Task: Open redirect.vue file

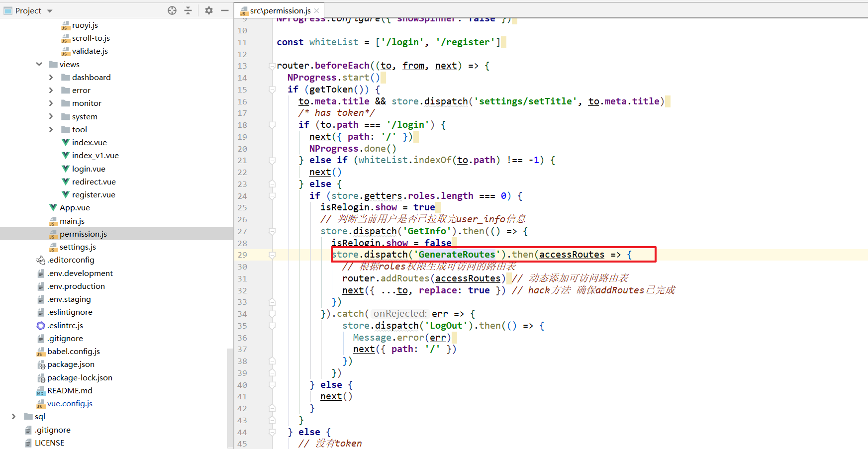Action: point(94,181)
